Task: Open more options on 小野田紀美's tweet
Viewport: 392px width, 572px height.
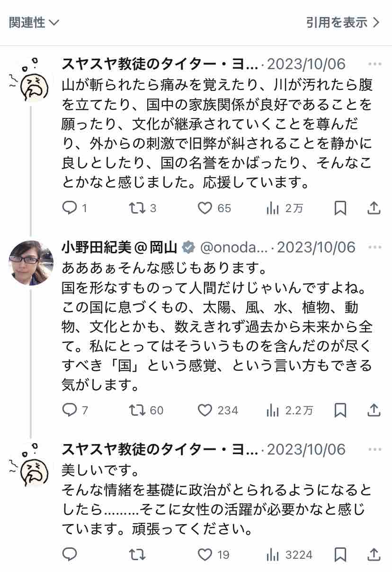Action: click(x=374, y=247)
